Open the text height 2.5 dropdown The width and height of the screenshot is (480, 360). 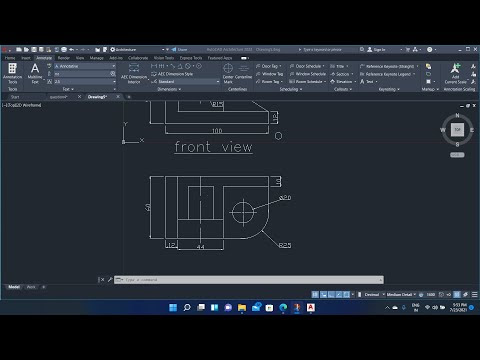pos(85,81)
